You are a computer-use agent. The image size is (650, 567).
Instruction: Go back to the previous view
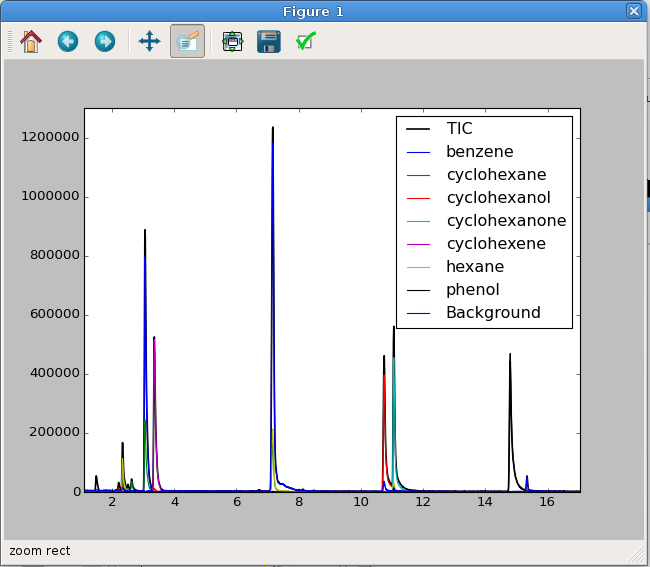pos(68,41)
